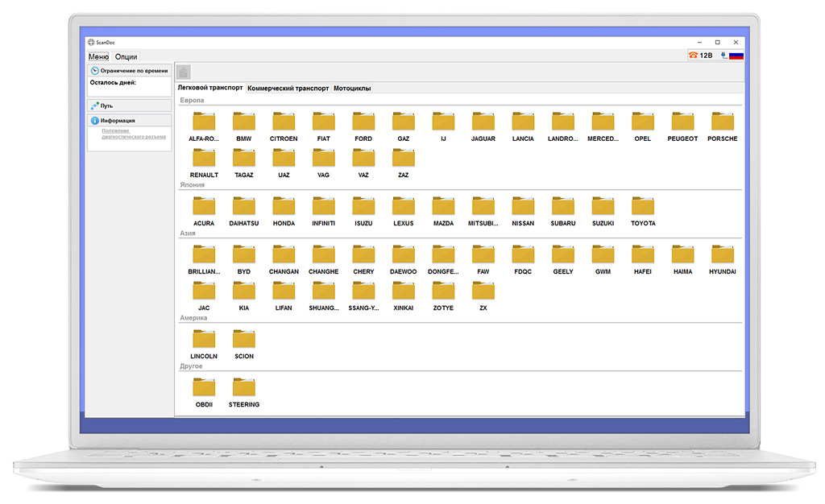Open the ZAZ folder
The height and width of the screenshot is (504, 825).
click(x=403, y=163)
